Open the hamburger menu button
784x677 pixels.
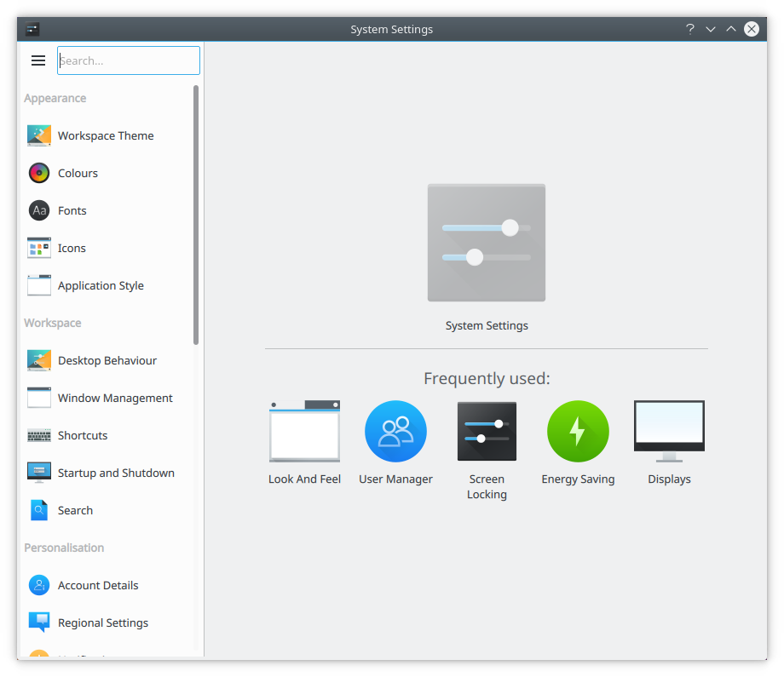pos(38,60)
